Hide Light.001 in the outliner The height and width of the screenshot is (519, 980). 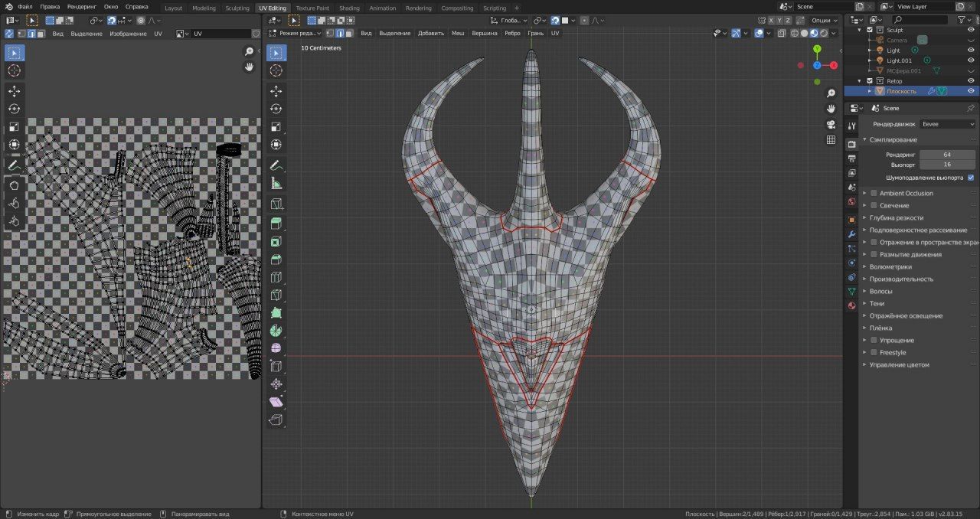coord(971,60)
